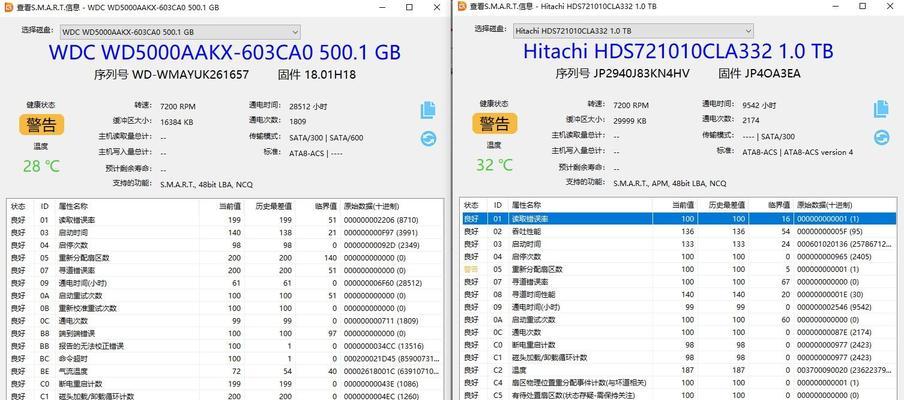Select row C1 磁头加载/卸载循环计数 in Hitachi table

point(679,358)
